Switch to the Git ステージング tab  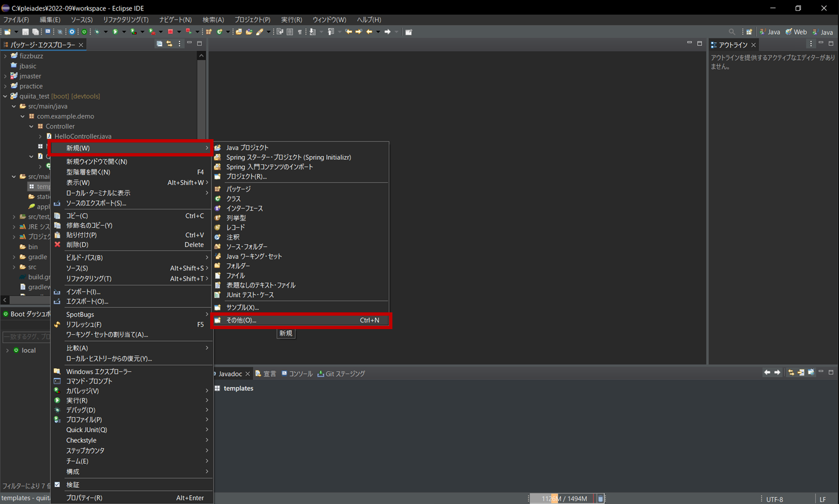341,374
